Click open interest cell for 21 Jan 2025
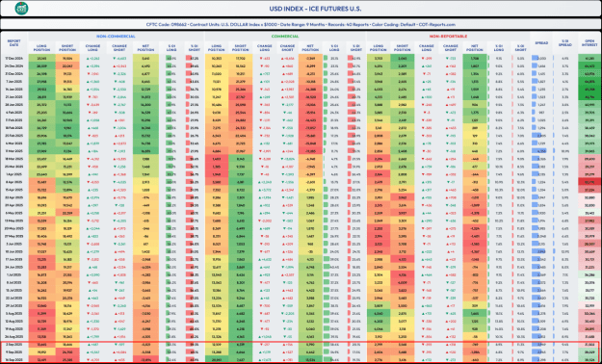Viewport: 602px width, 364px height. point(589,96)
